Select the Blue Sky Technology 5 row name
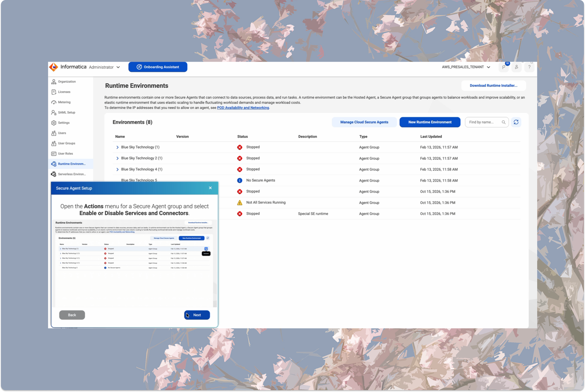Image resolution: width=585 pixels, height=392 pixels. [x=139, y=180]
